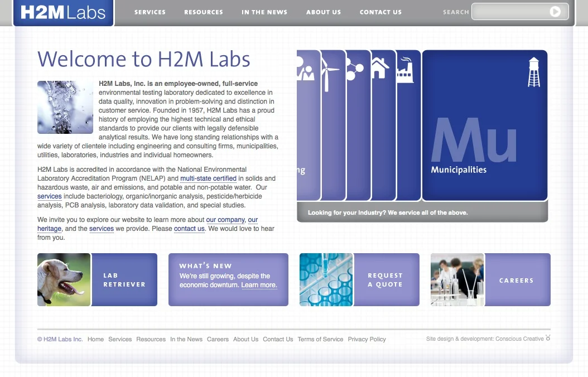Screen dimensions: 588x377
Task: Click the search submit arrow button
Action: tap(555, 12)
